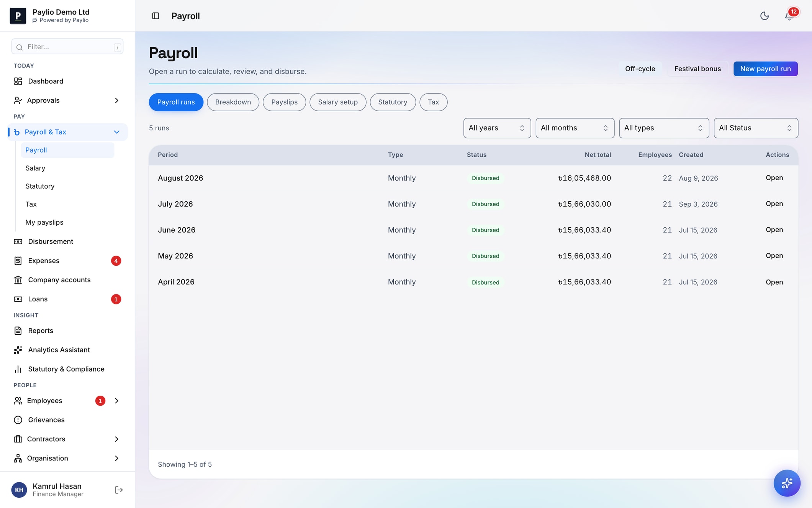Image resolution: width=812 pixels, height=508 pixels.
Task: Collapse the Payroll & Tax section
Action: click(x=116, y=132)
